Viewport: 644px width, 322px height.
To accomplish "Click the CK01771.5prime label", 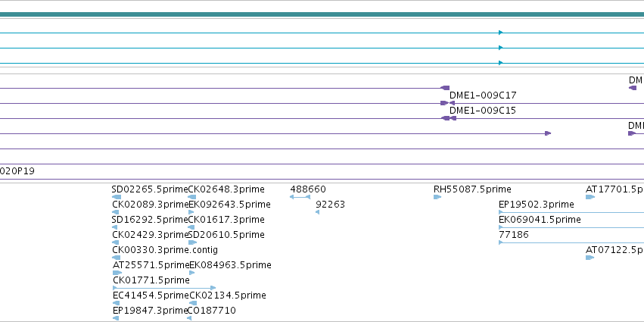I will (151, 280).
